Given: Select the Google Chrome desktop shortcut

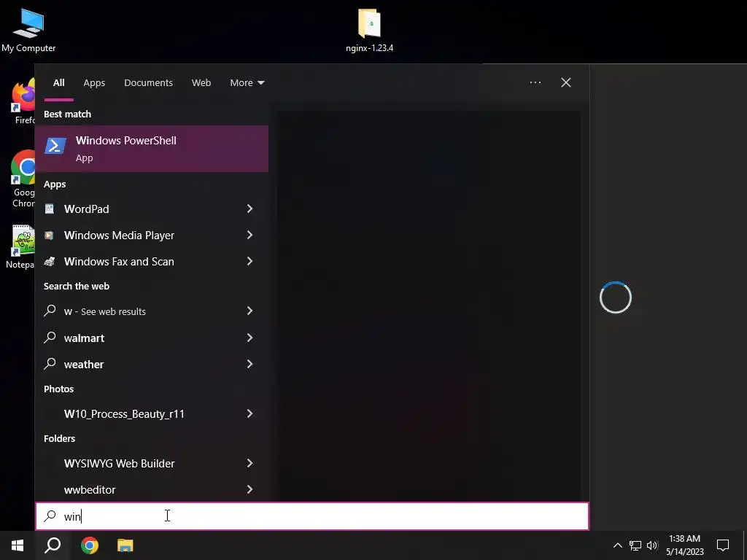Looking at the screenshot, I should 23,179.
